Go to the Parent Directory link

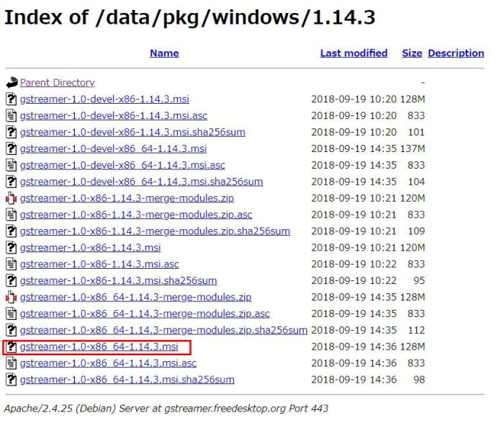pos(57,83)
